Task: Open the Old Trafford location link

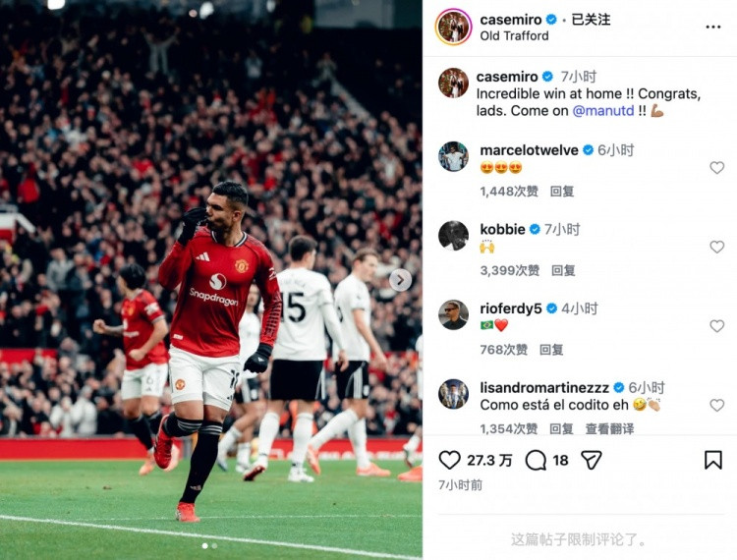Action: tap(514, 36)
